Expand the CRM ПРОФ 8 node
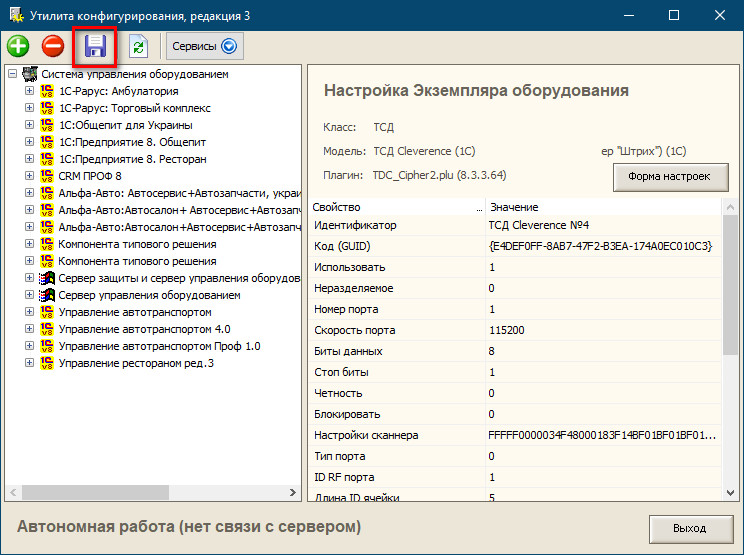The width and height of the screenshot is (744, 555). point(29,176)
